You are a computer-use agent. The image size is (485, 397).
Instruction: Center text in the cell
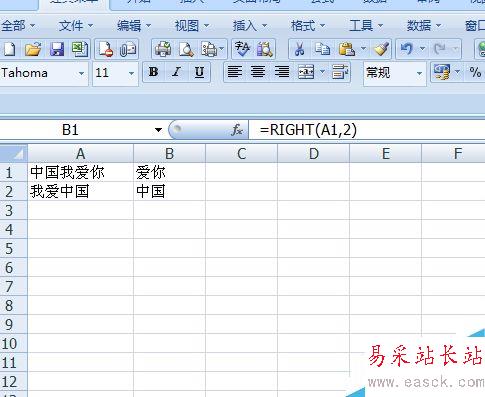(258, 72)
